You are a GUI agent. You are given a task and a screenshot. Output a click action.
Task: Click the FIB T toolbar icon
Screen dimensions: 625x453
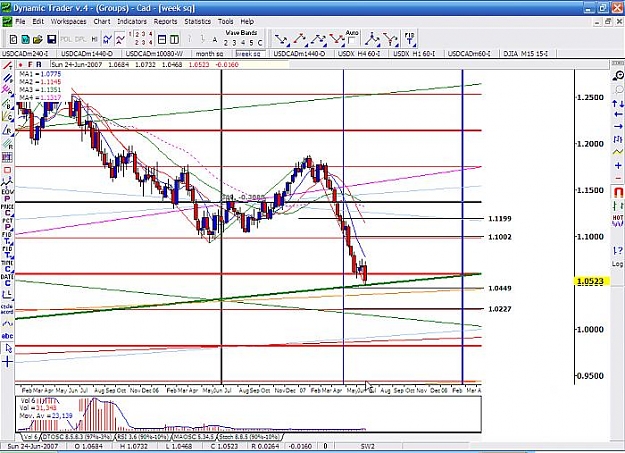[x=409, y=39]
